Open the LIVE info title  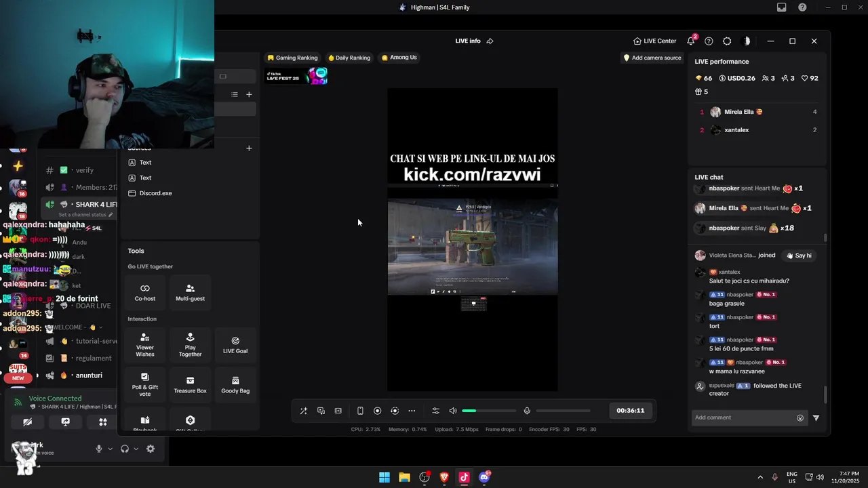click(468, 41)
